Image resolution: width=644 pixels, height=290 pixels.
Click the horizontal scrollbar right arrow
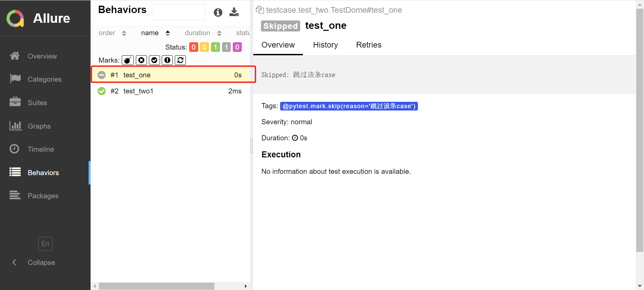click(x=246, y=286)
